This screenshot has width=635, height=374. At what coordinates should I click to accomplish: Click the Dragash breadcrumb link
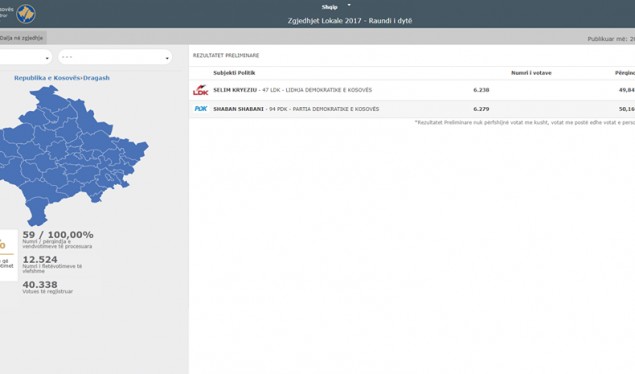(x=96, y=78)
